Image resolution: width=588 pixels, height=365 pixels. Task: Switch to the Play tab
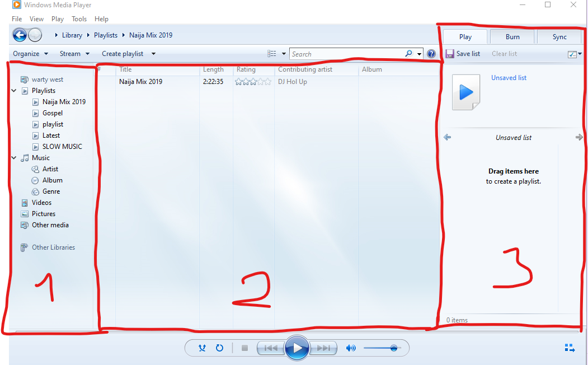pos(465,37)
